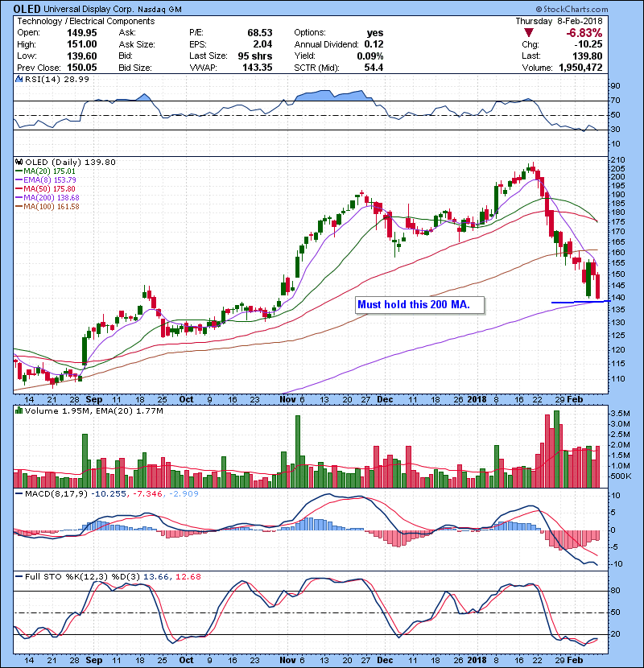Click the Volume 1.95M, EMA(20) 1.77M label
Image resolution: width=644 pixels, height=668 pixels.
pos(93,411)
